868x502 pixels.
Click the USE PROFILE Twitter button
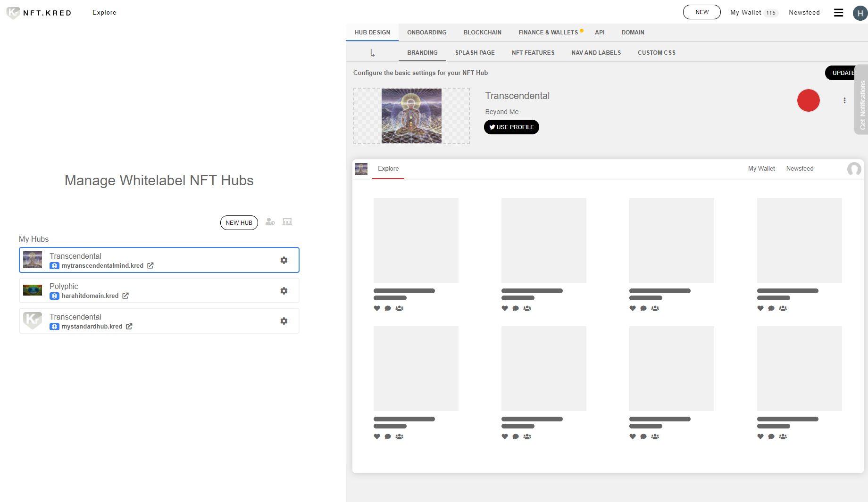point(511,127)
